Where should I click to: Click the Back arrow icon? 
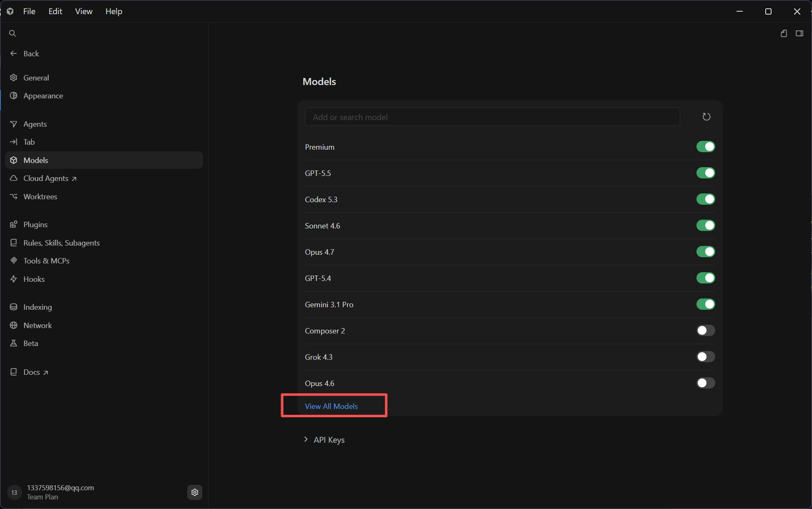[x=14, y=53]
